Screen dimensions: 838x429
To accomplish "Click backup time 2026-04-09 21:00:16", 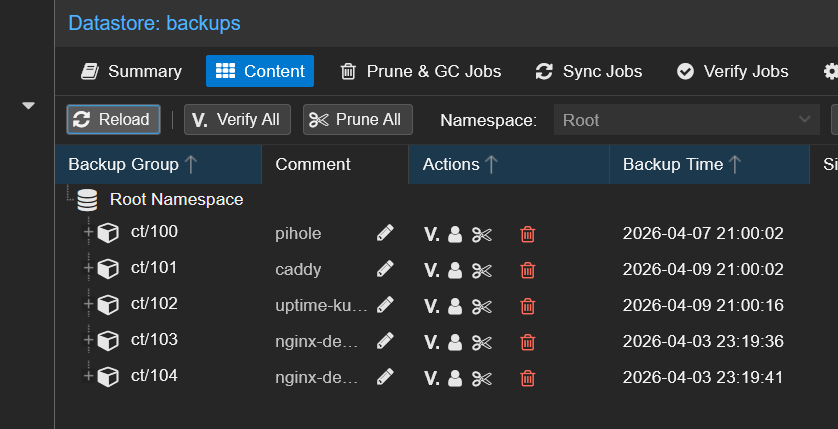I will (x=703, y=306).
